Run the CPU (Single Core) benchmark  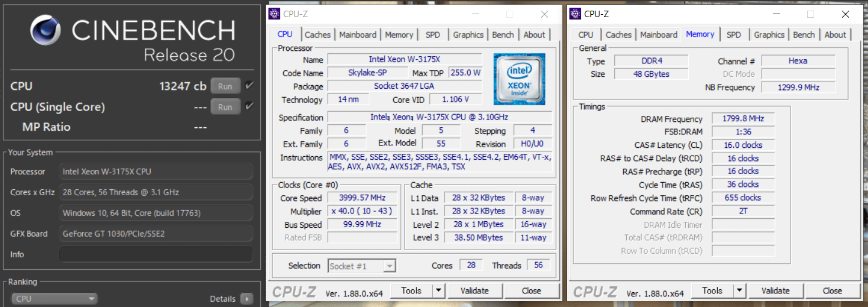(225, 107)
